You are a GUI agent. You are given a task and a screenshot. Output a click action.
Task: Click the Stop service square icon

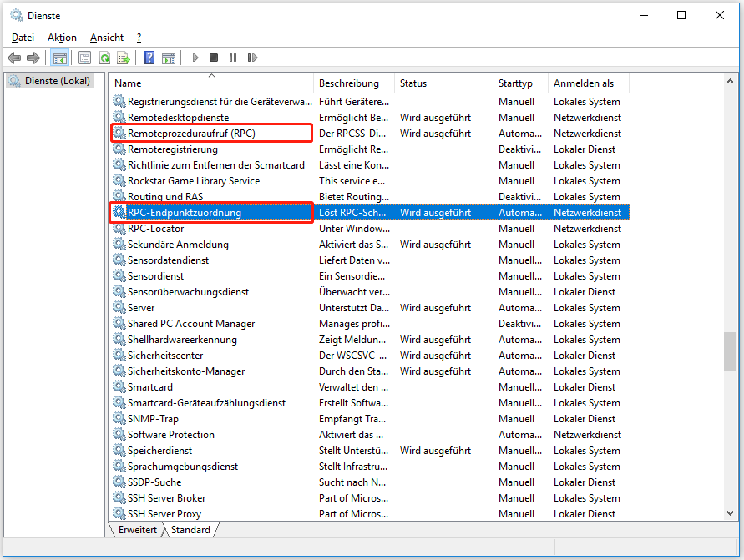214,58
